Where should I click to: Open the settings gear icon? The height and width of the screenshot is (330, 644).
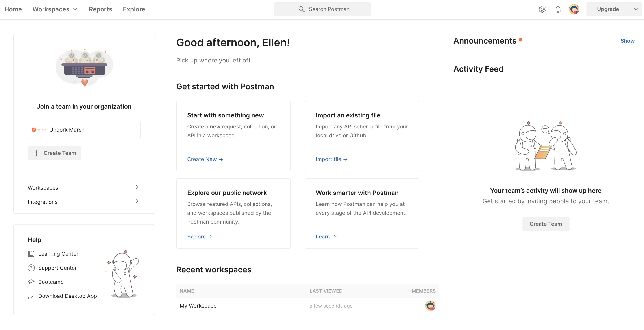click(x=542, y=9)
